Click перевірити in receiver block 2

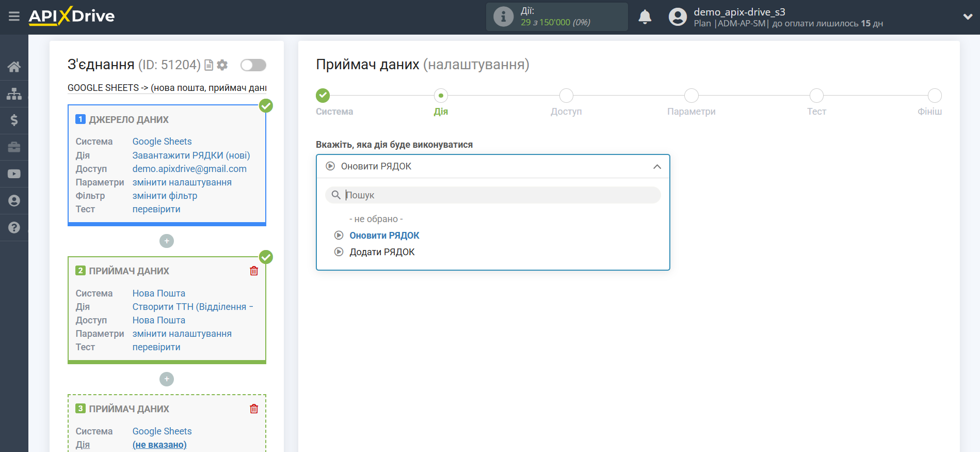point(156,347)
